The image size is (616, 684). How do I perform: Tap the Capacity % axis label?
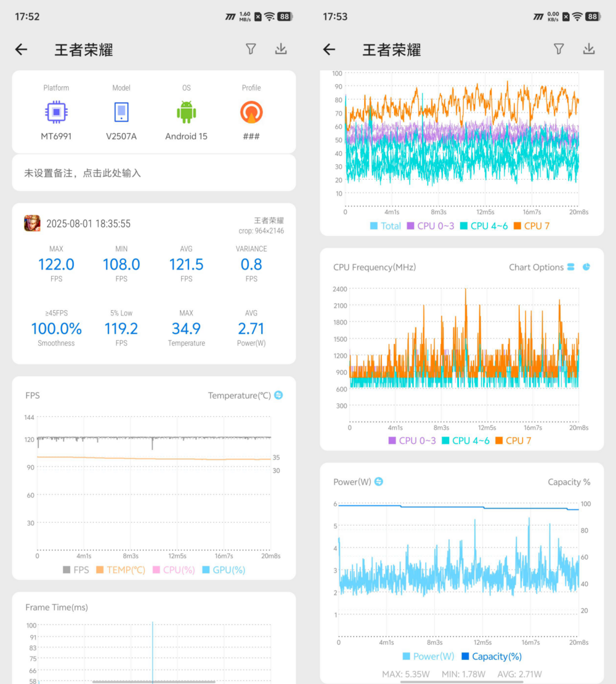569,481
